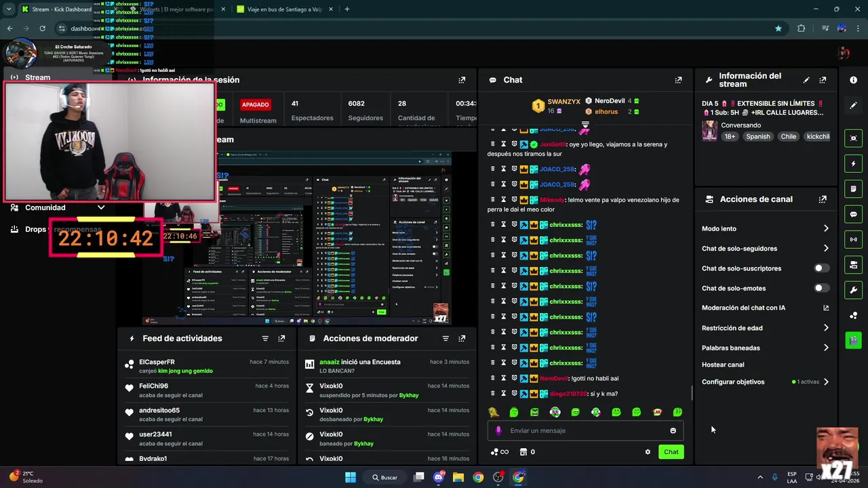Reload the page in Chrome
The width and height of the screenshot is (868, 488).
coord(42,28)
